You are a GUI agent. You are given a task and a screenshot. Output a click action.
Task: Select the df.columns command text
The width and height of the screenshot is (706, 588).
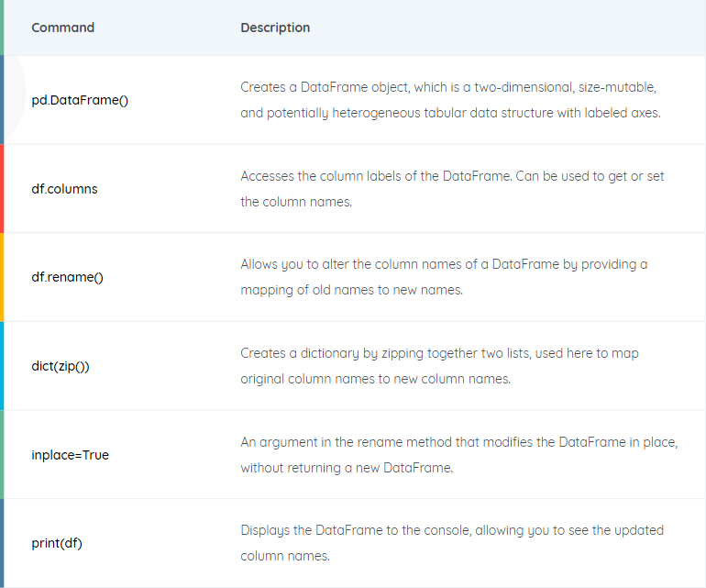coord(64,189)
